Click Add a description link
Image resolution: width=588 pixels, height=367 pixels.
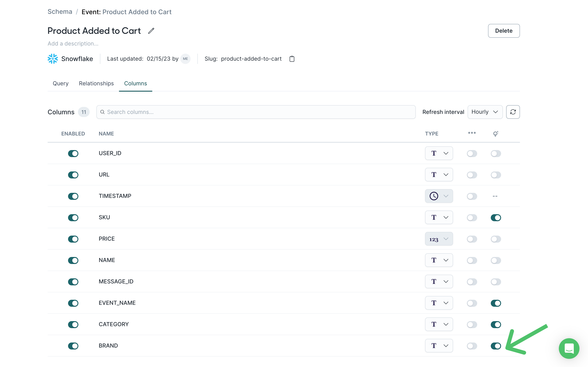pyautogui.click(x=72, y=43)
